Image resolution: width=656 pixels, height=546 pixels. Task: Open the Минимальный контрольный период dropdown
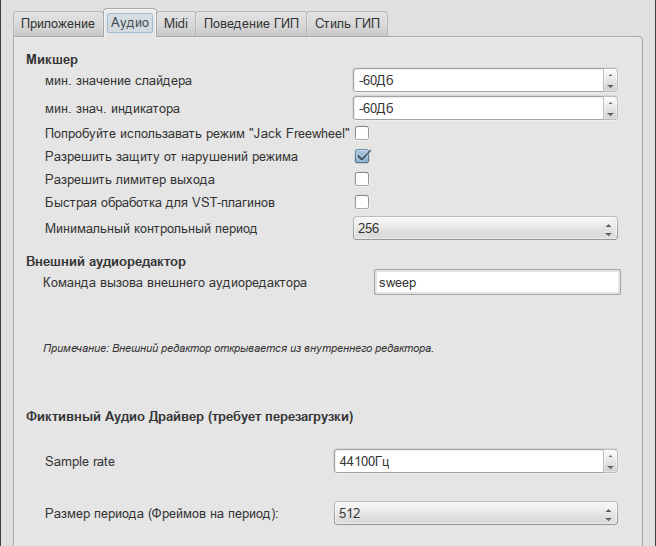485,228
